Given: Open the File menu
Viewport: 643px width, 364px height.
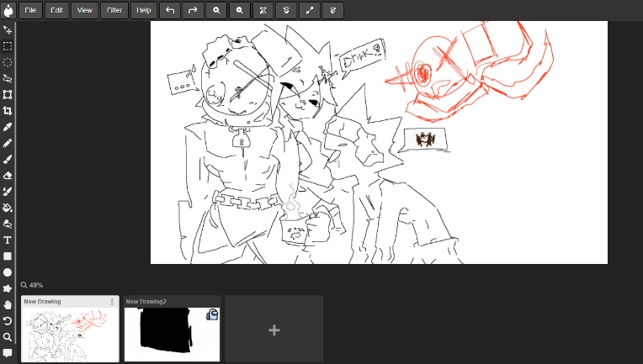Looking at the screenshot, I should click(x=30, y=10).
